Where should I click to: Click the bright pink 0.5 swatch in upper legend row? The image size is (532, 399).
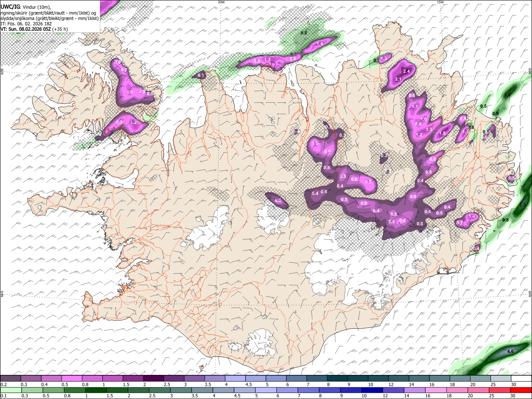click(x=71, y=379)
